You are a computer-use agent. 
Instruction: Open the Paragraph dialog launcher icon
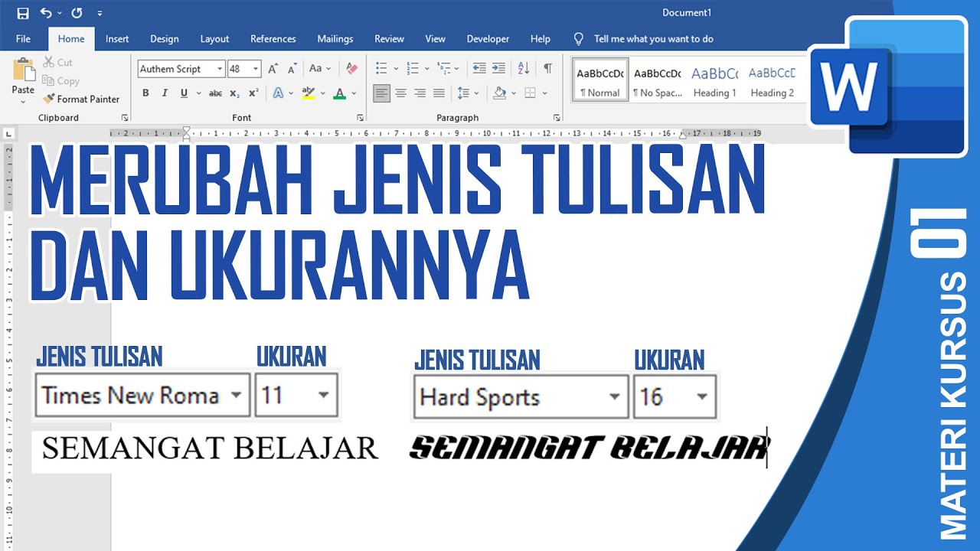pyautogui.click(x=557, y=118)
